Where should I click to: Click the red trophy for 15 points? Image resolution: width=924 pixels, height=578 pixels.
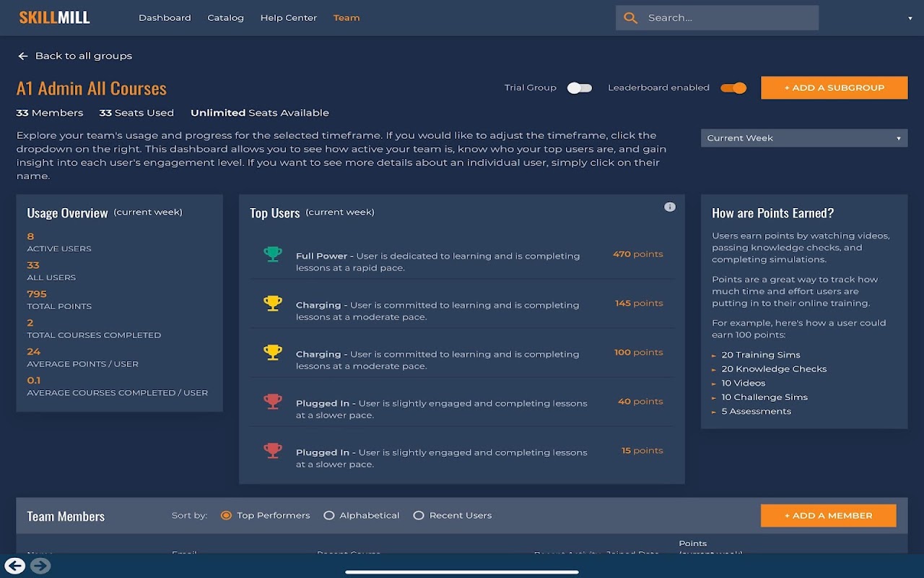pos(273,450)
